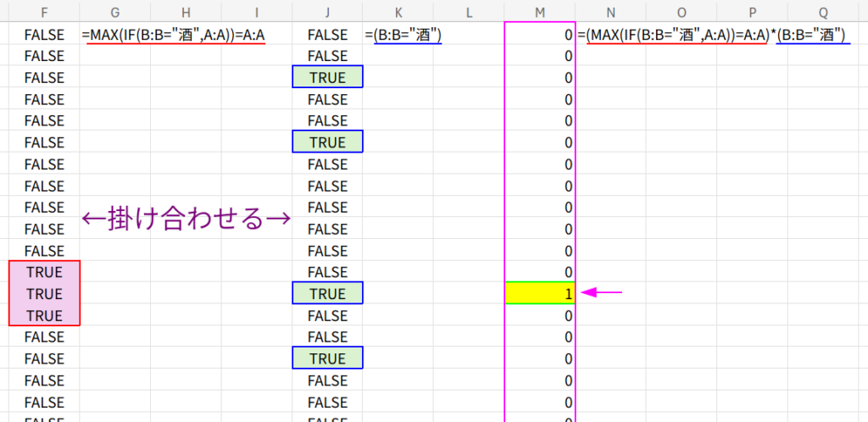Select the purple 掛け合わせる text label

coord(186,219)
